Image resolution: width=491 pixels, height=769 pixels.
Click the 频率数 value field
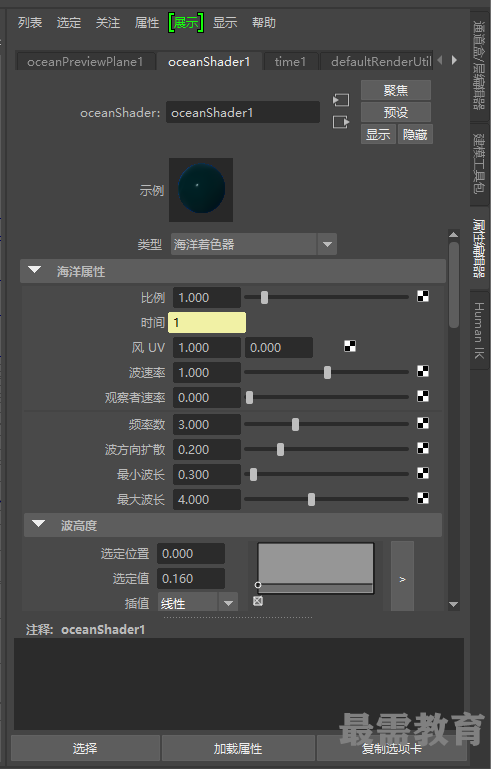click(207, 425)
